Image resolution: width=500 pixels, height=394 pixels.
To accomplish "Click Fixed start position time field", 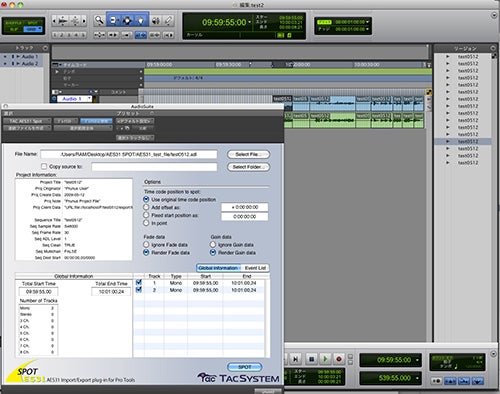I will pyautogui.click(x=245, y=216).
